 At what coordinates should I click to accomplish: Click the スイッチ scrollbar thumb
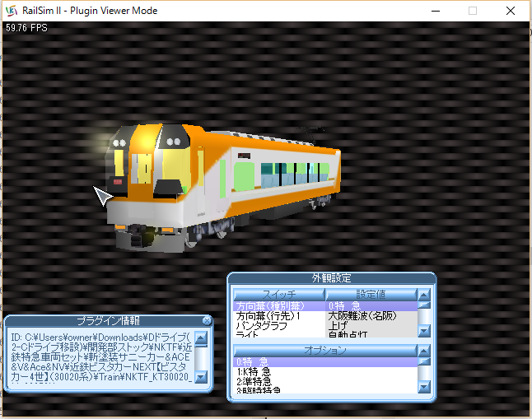(424, 305)
